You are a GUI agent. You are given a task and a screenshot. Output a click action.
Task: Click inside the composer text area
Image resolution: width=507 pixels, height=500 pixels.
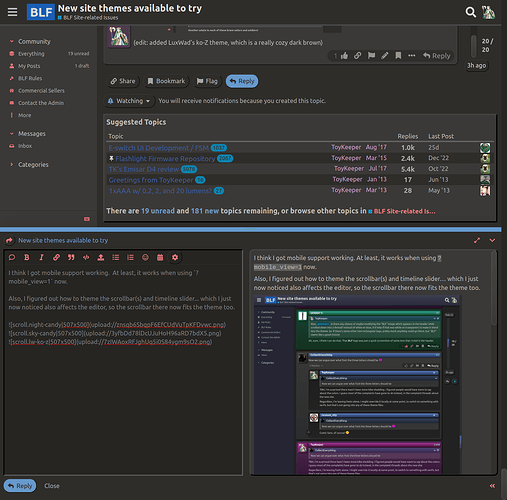[x=123, y=370]
